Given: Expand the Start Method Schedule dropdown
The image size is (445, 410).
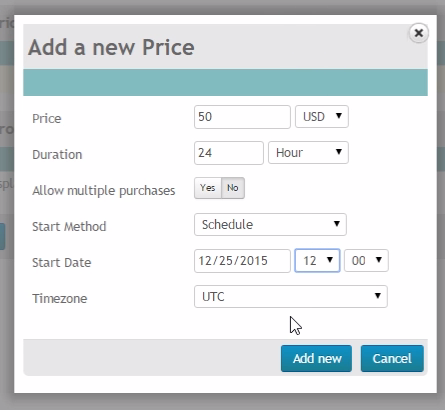Looking at the screenshot, I should (x=270, y=225).
